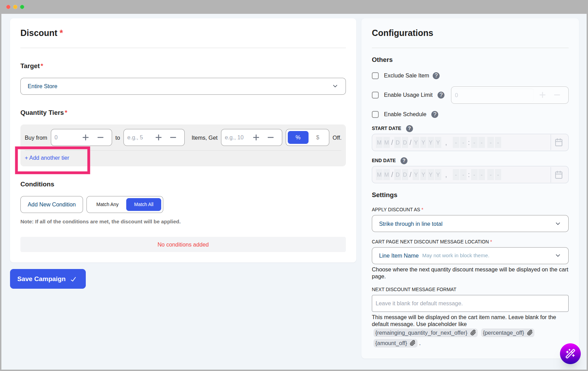Open the Target dropdown showing Entire Store
Viewport: 588px width, 371px height.
[x=183, y=86]
